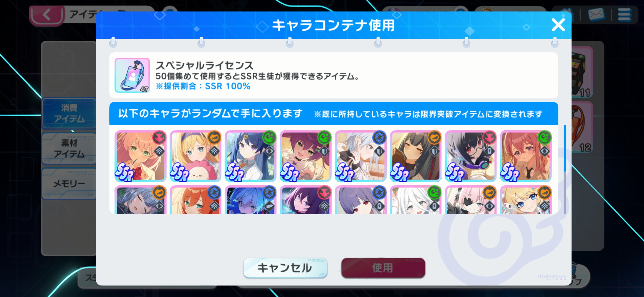Select the sleeping gray-haired character
644x297 pixels.
[140, 200]
